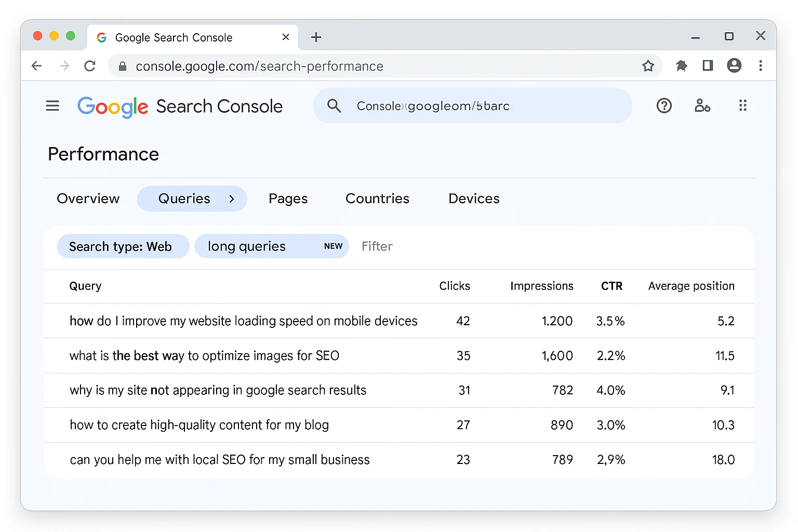Click the Google apps grid icon
Image resolution: width=798 pixels, height=532 pixels.
[x=742, y=105]
